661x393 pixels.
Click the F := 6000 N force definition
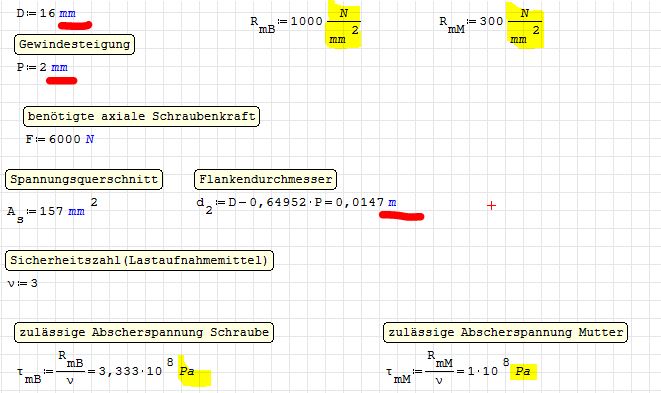[x=59, y=139]
